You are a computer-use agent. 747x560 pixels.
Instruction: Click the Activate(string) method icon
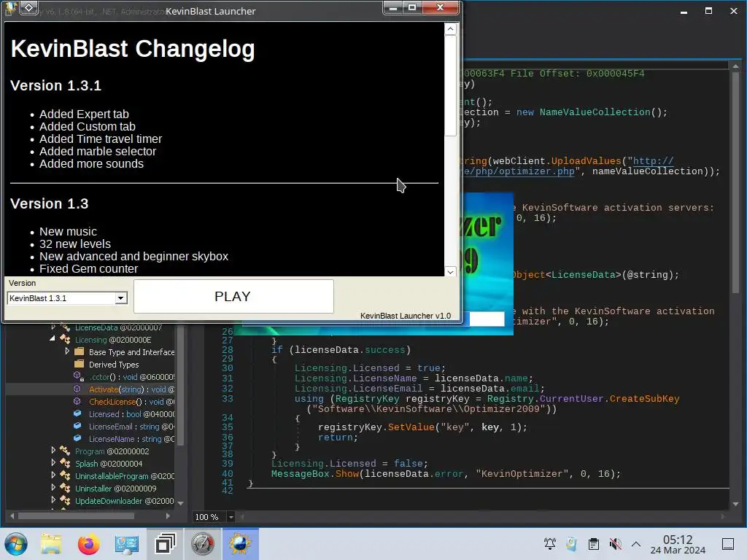77,389
